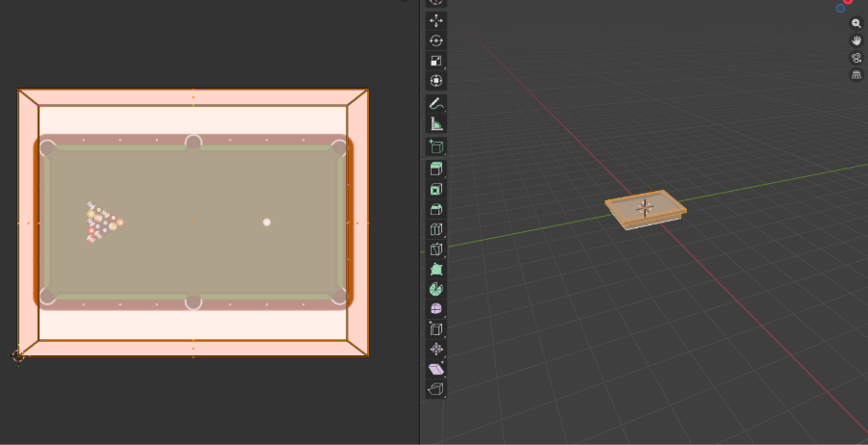The width and height of the screenshot is (868, 445).
Task: Select the Shear tool
Action: click(x=436, y=369)
